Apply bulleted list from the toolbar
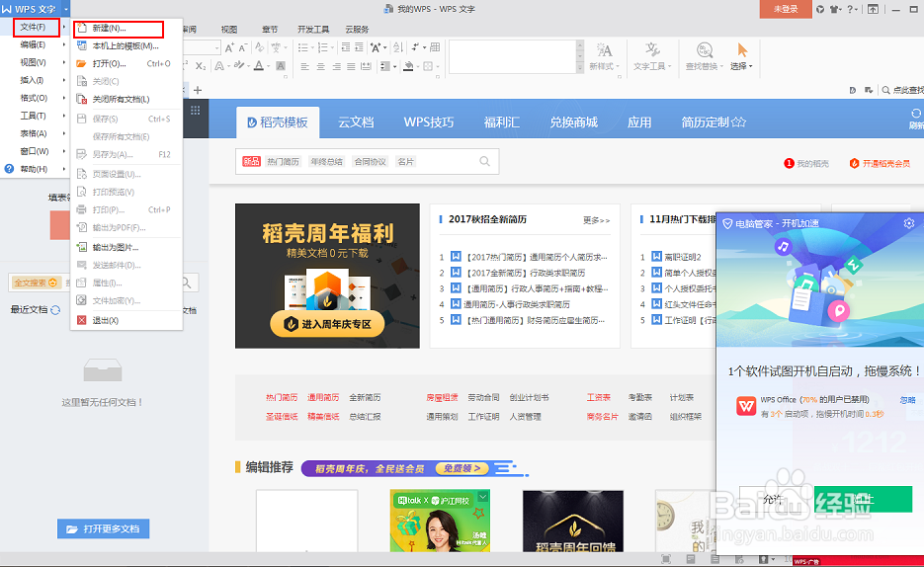This screenshot has width=924, height=567. pyautogui.click(x=302, y=47)
